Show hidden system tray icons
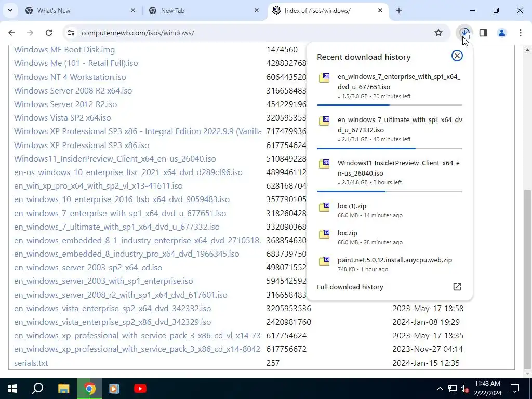The width and height of the screenshot is (532, 399). [440, 389]
